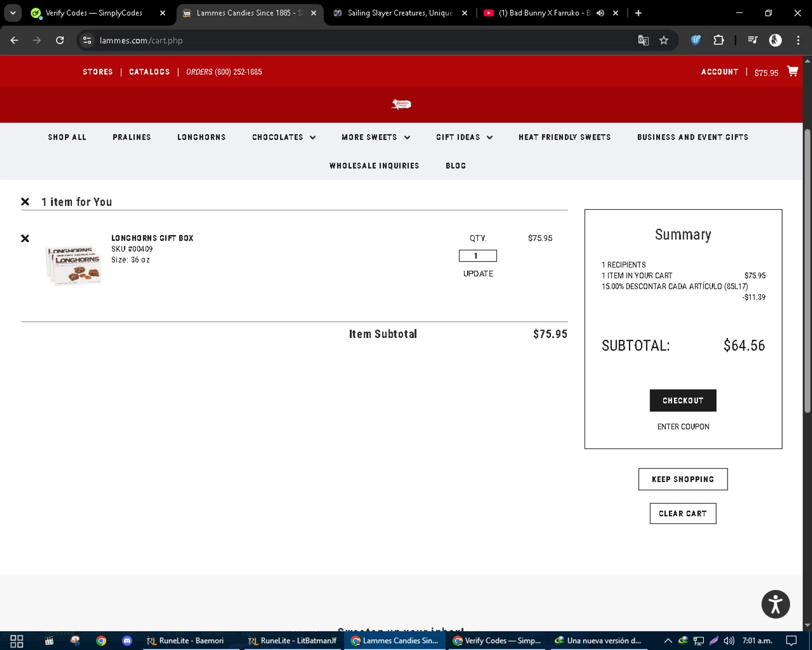Close the Sailing Slayer Creatures tab
This screenshot has width=812, height=650.
pos(464,13)
